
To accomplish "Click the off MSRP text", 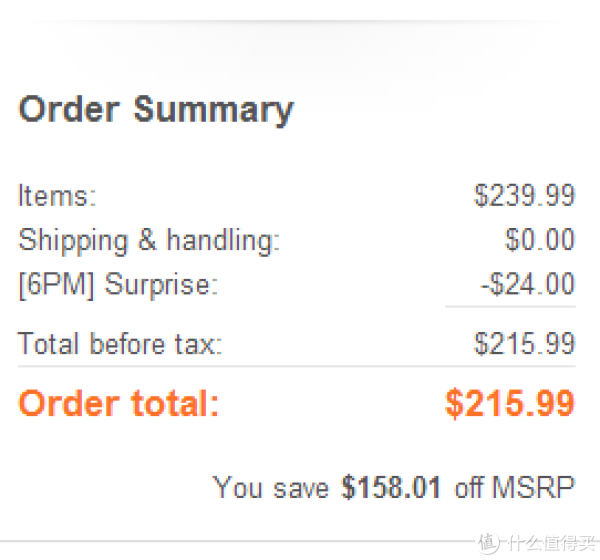I will point(515,487).
